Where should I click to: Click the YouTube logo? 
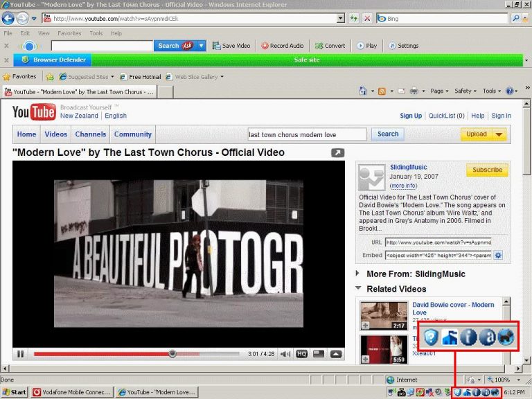point(34,112)
